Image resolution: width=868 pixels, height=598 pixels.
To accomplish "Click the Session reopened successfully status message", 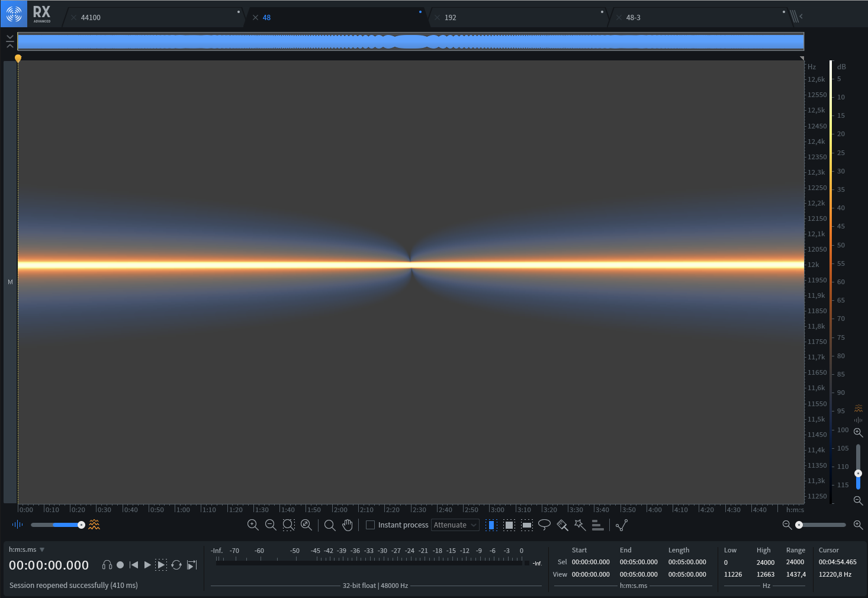I will 73,585.
